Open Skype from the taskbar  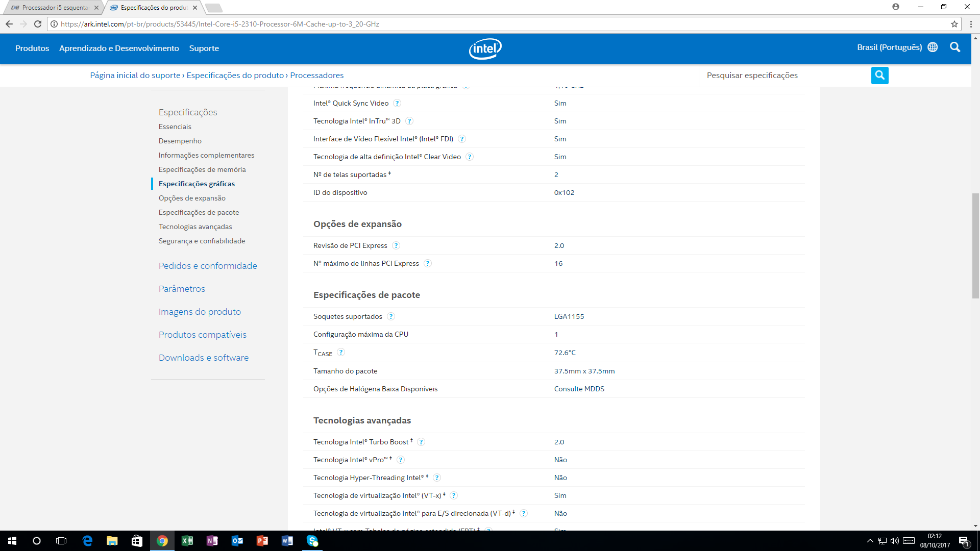[312, 541]
